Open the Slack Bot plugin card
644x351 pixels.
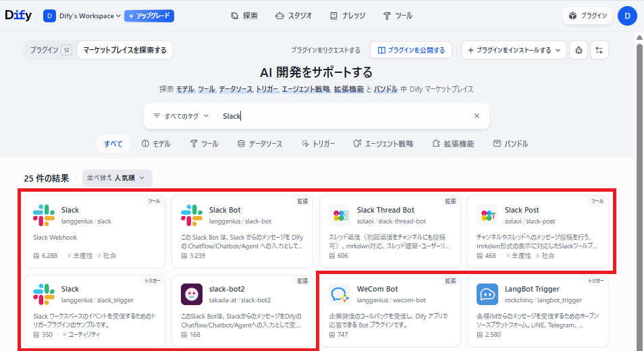tap(242, 231)
